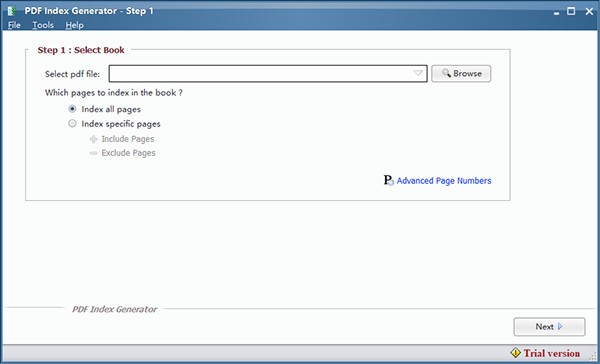The width and height of the screenshot is (600, 364).
Task: Click the Exclude Pages label
Action: tap(129, 153)
